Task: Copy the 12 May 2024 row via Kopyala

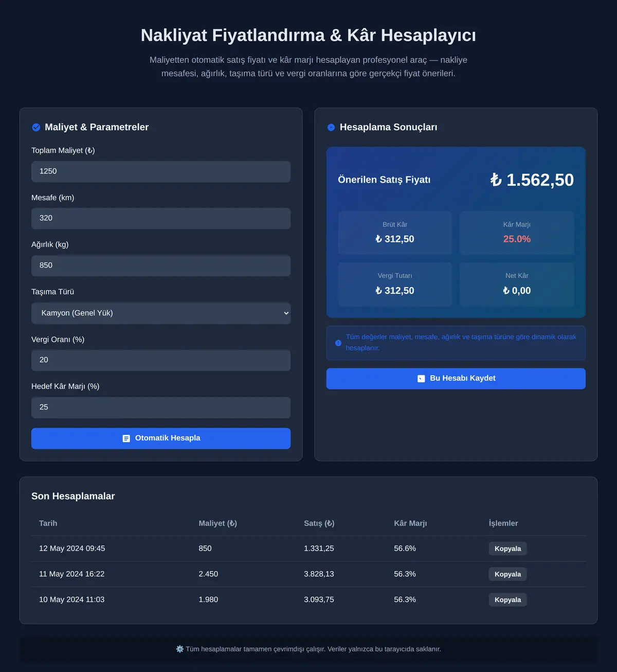Action: (507, 549)
